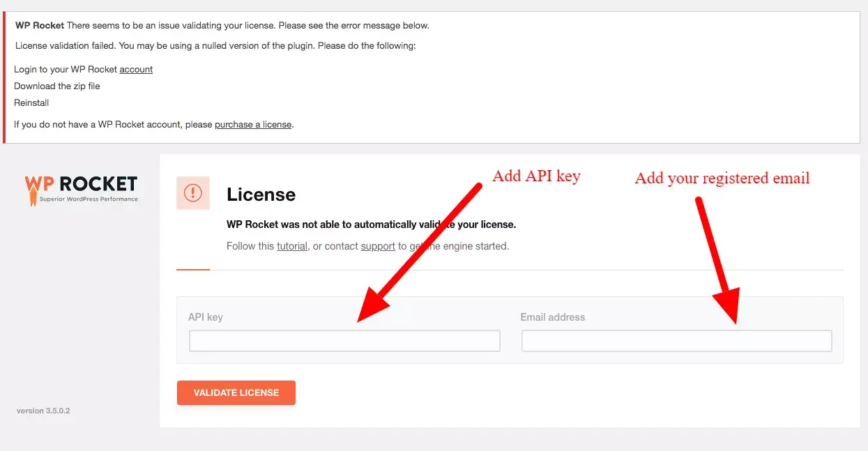Click inside the API key input field
The width and height of the screenshot is (868, 451).
click(344, 340)
